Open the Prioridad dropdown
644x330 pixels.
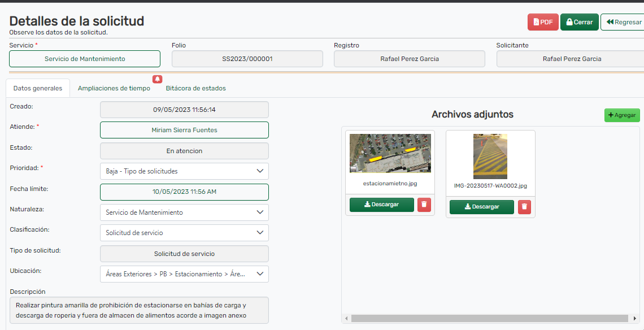pyautogui.click(x=184, y=171)
